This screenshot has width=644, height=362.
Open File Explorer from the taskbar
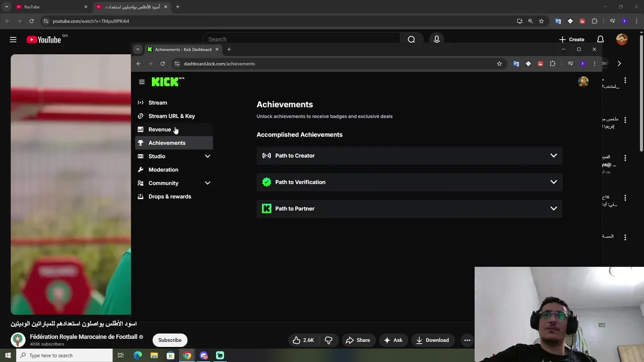(154, 355)
